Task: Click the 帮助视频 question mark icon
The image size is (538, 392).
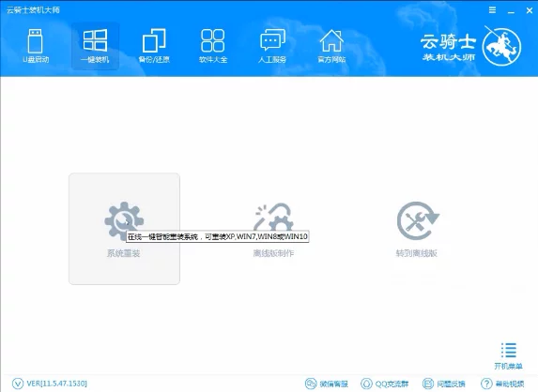Action: point(486,384)
